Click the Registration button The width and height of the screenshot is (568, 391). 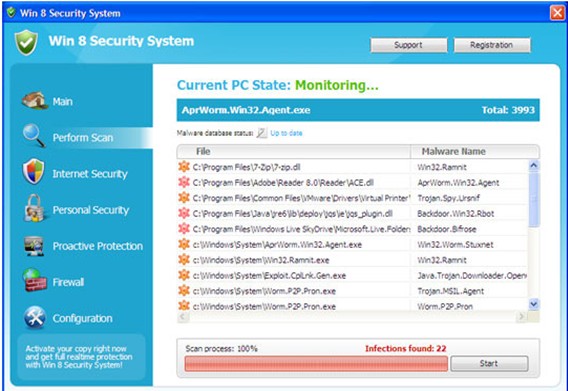point(492,45)
